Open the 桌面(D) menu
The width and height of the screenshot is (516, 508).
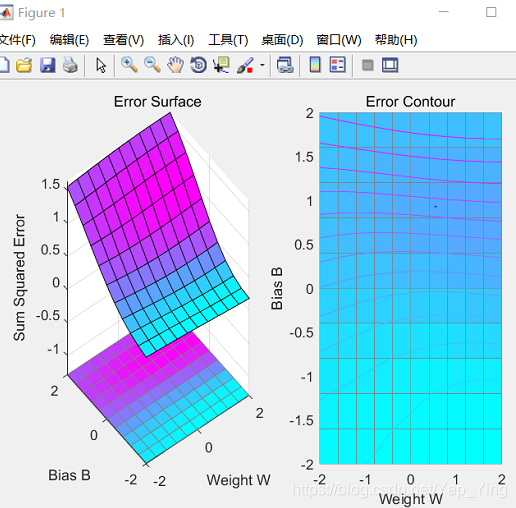tap(282, 40)
